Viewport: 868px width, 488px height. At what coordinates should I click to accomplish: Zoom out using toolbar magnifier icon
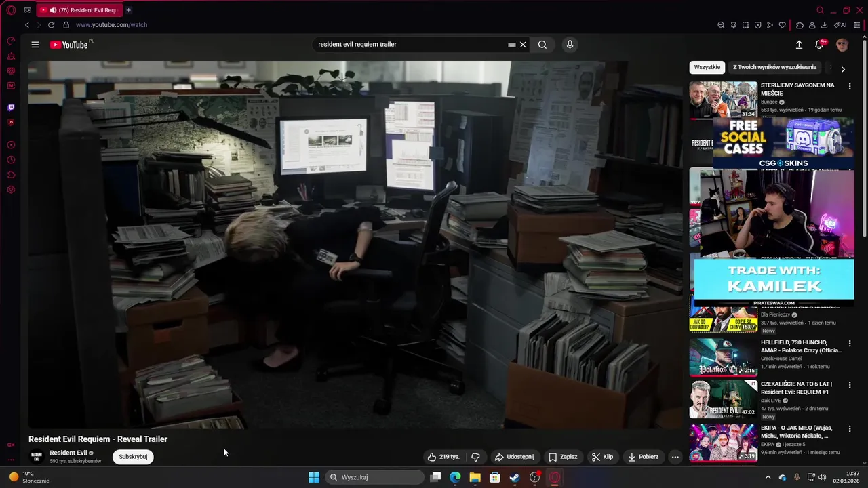pyautogui.click(x=721, y=25)
